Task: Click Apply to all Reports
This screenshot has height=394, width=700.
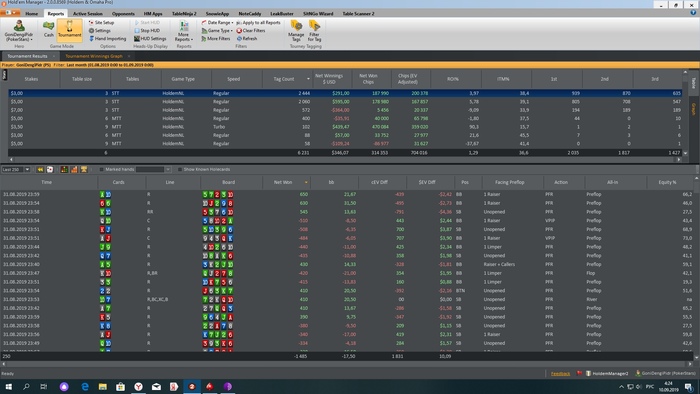Action: tap(258, 22)
